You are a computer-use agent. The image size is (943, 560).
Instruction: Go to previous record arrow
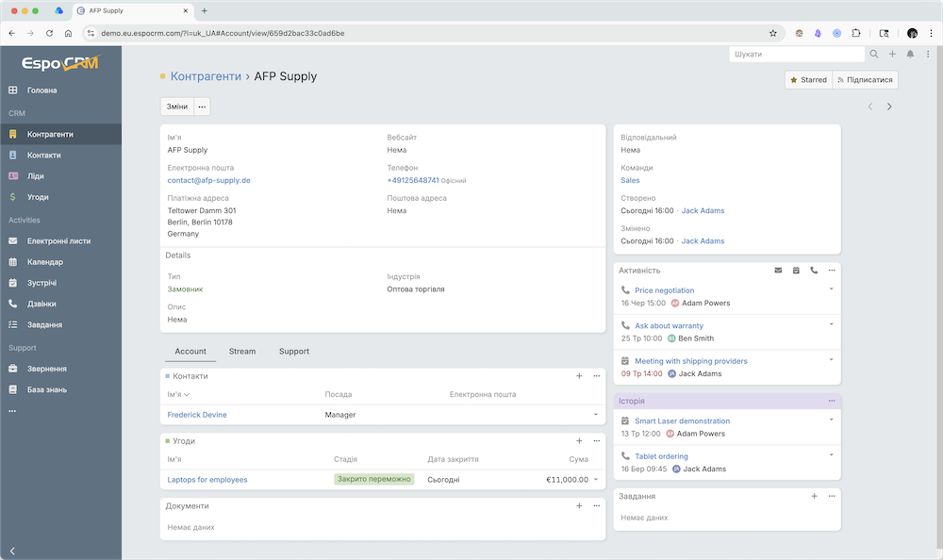(x=870, y=107)
